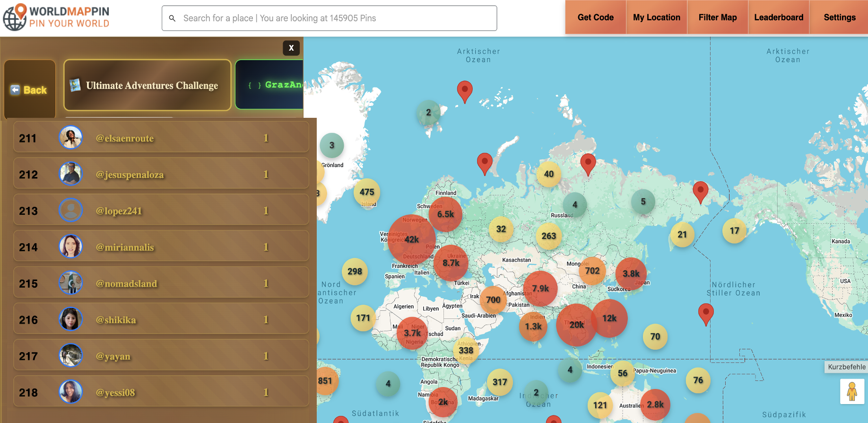
Task: Click rank number 218
Action: coord(28,393)
